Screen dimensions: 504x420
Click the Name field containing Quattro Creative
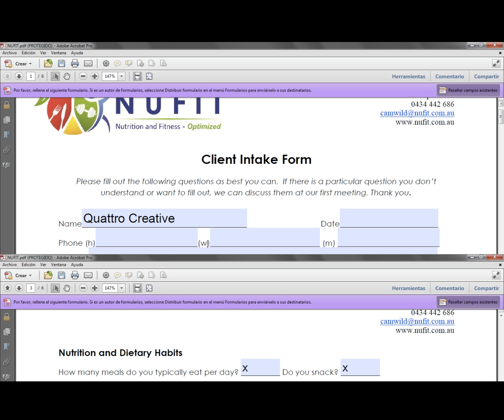coord(164,218)
